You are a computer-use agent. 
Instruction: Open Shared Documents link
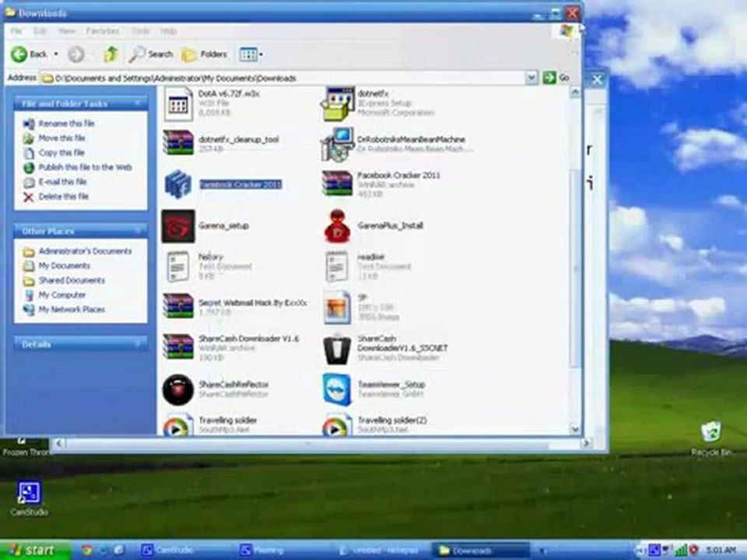point(72,281)
